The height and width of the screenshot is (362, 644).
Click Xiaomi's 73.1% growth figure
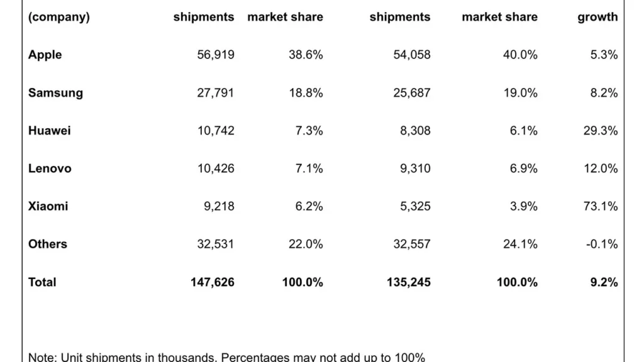[601, 206]
